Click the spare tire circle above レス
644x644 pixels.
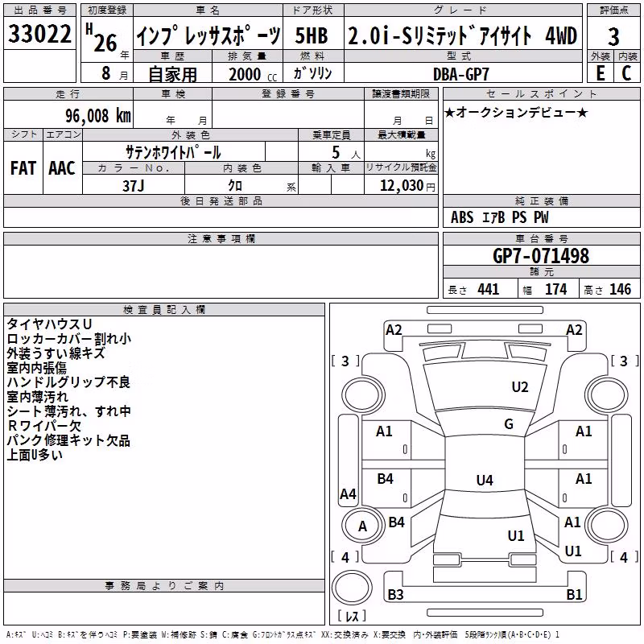(352, 587)
